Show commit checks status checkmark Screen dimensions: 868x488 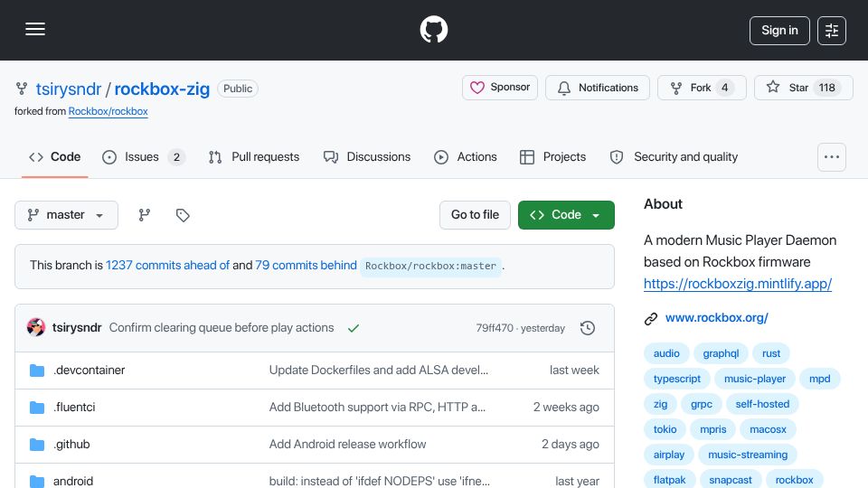click(x=354, y=328)
